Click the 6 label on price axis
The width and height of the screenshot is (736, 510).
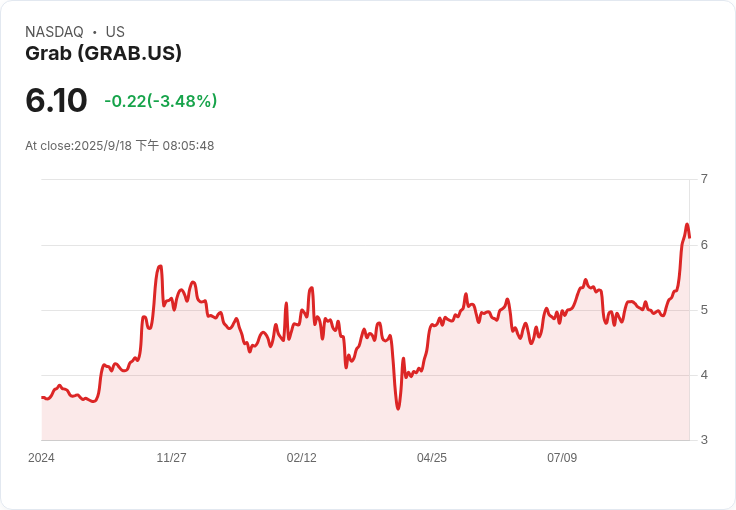coord(704,245)
